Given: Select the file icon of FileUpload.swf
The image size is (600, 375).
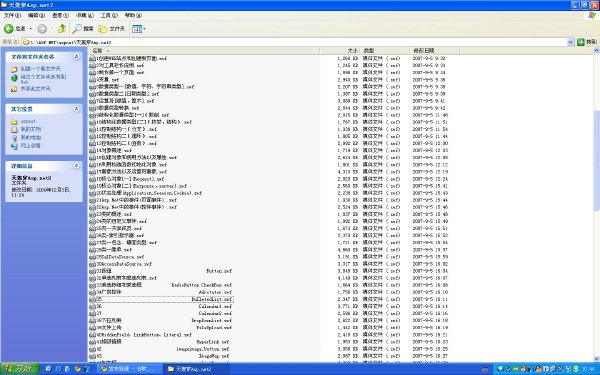Looking at the screenshot, I should (92, 328).
